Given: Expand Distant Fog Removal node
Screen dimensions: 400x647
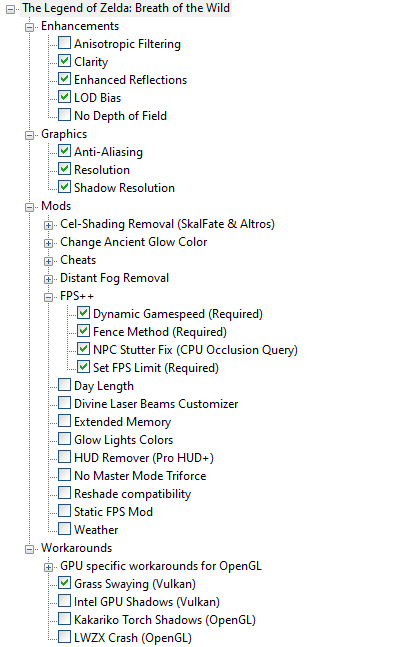Looking at the screenshot, I should pos(48,279).
